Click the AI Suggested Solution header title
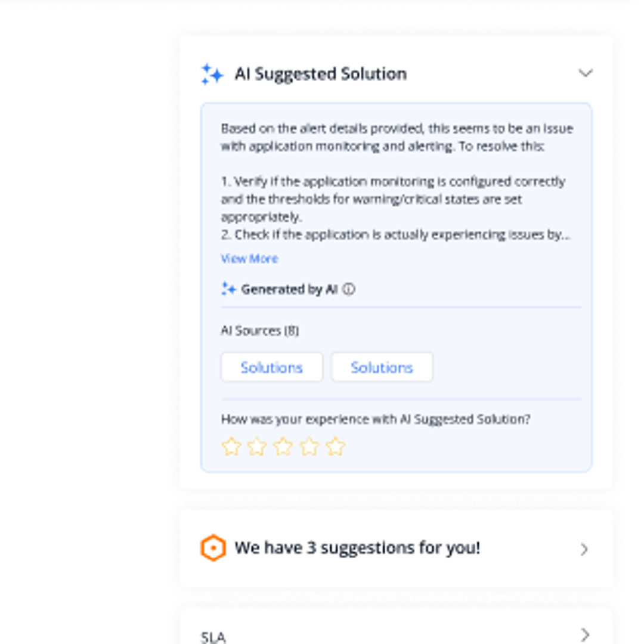The image size is (644, 644). (321, 73)
